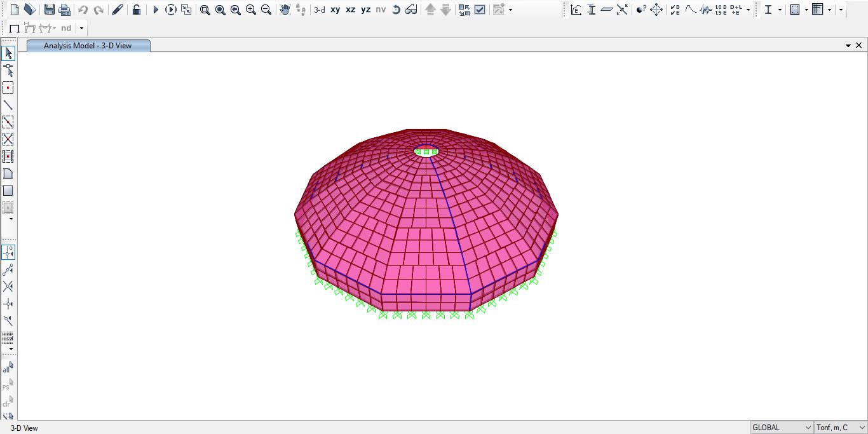Image resolution: width=868 pixels, height=434 pixels.
Task: Expand concrete frame design dropdown arrow
Action: tap(806, 10)
